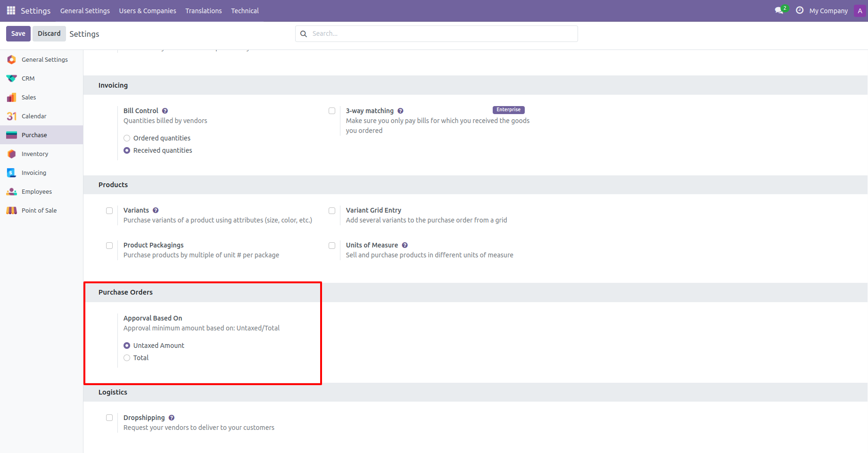Switch to Inventory settings

(x=34, y=154)
